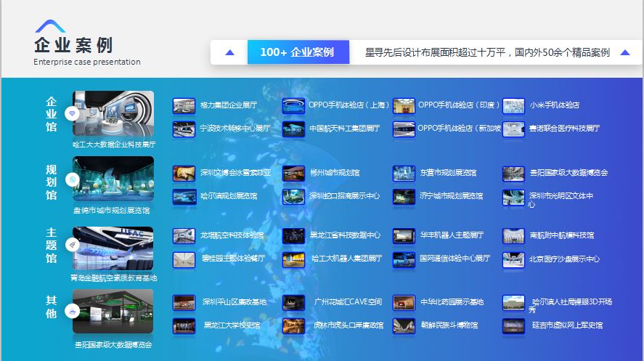
Task: Select the 100+ 企业案例 tab
Action: click(298, 52)
